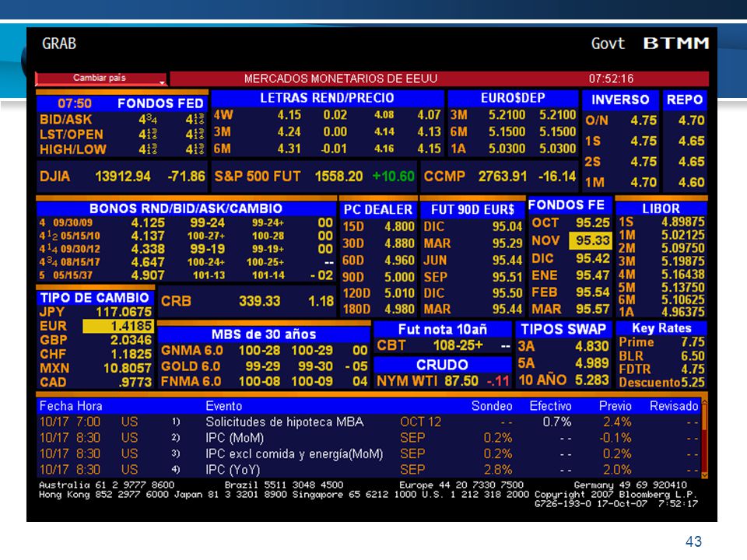Viewport: 747px width, 560px height.
Task: Select the green +10.60 change value
Action: click(394, 177)
